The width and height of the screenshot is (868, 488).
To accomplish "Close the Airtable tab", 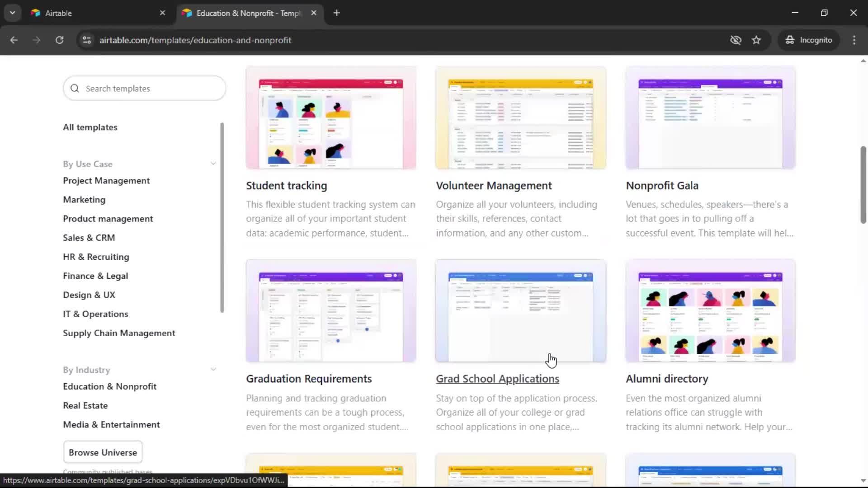I will [162, 13].
